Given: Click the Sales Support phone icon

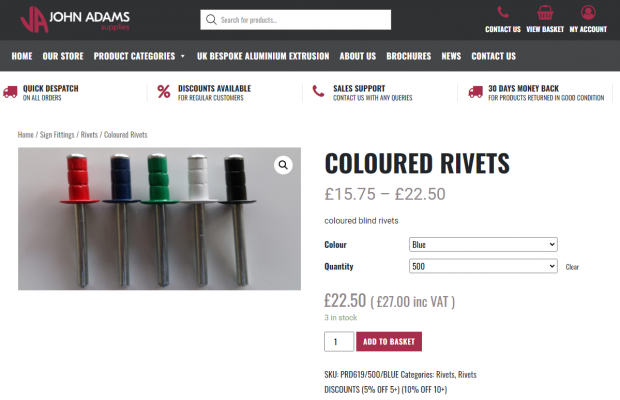Looking at the screenshot, I should (318, 91).
